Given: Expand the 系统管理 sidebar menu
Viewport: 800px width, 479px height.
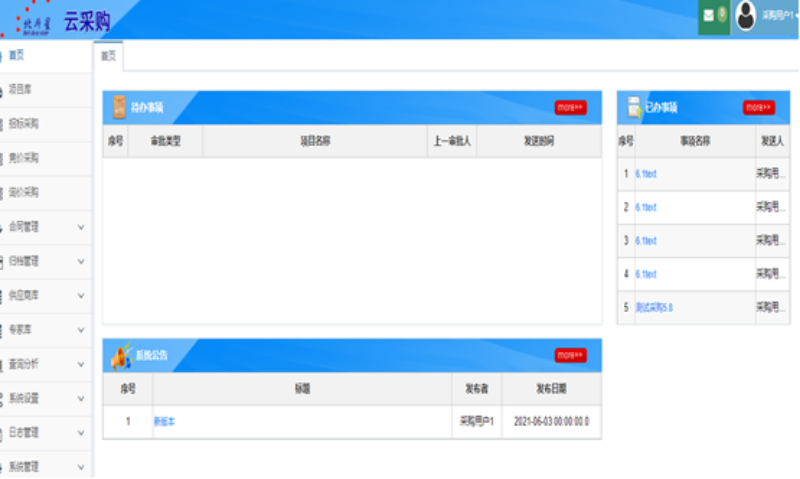Looking at the screenshot, I should pyautogui.click(x=46, y=466).
